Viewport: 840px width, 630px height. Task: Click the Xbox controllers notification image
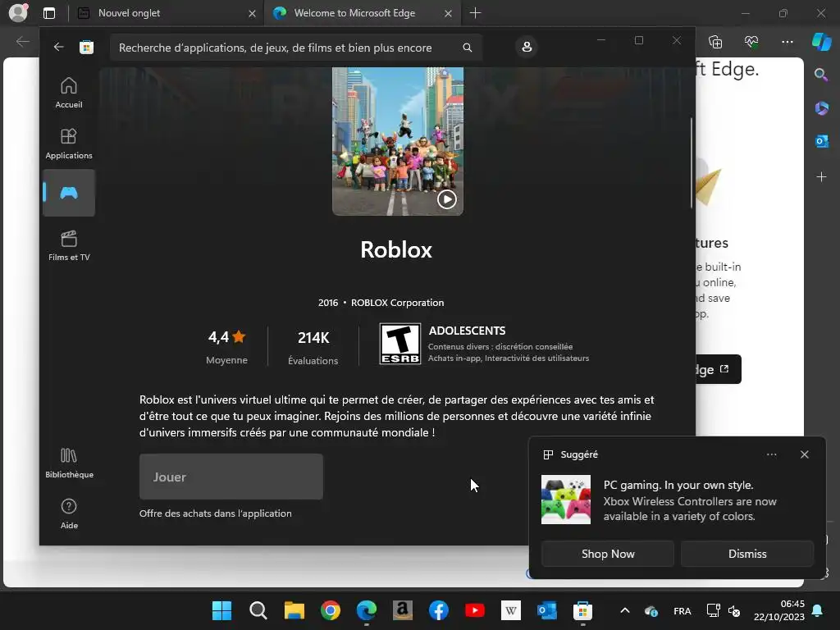click(566, 500)
